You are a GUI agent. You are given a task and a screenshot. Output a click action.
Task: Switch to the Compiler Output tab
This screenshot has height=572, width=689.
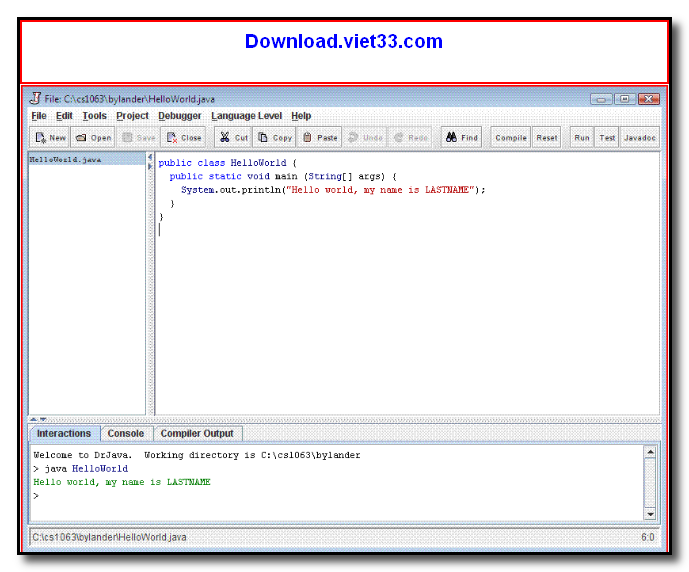pos(197,434)
